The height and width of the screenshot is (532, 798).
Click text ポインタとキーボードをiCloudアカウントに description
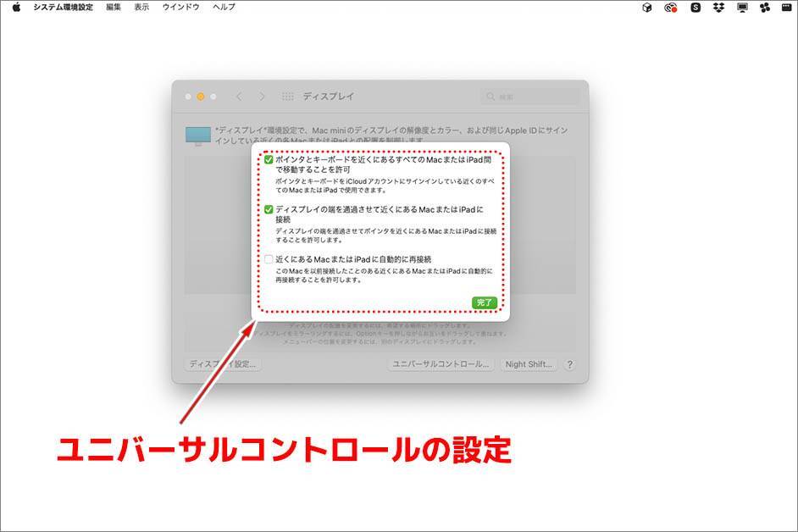pyautogui.click(x=385, y=186)
